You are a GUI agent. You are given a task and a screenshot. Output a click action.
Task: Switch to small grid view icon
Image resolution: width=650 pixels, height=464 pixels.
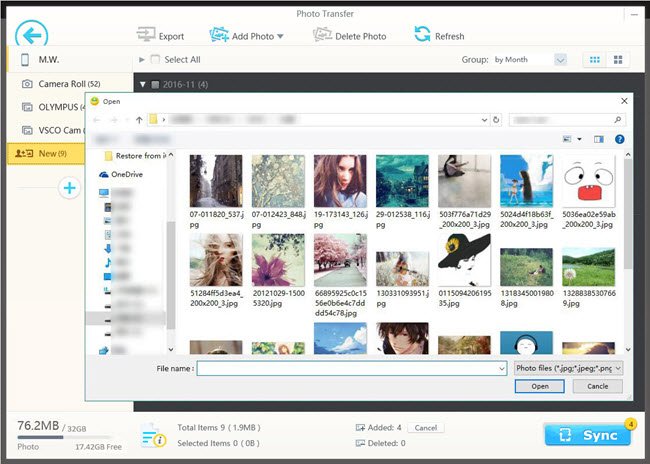coord(595,60)
